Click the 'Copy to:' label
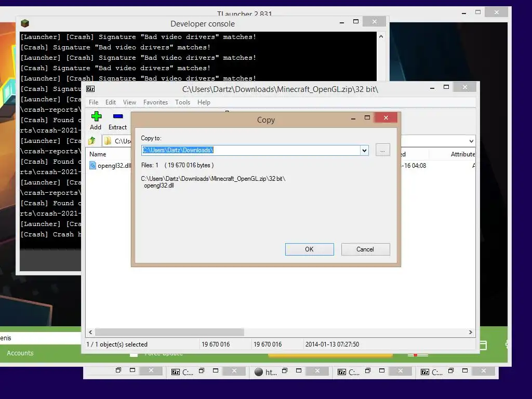 point(151,138)
